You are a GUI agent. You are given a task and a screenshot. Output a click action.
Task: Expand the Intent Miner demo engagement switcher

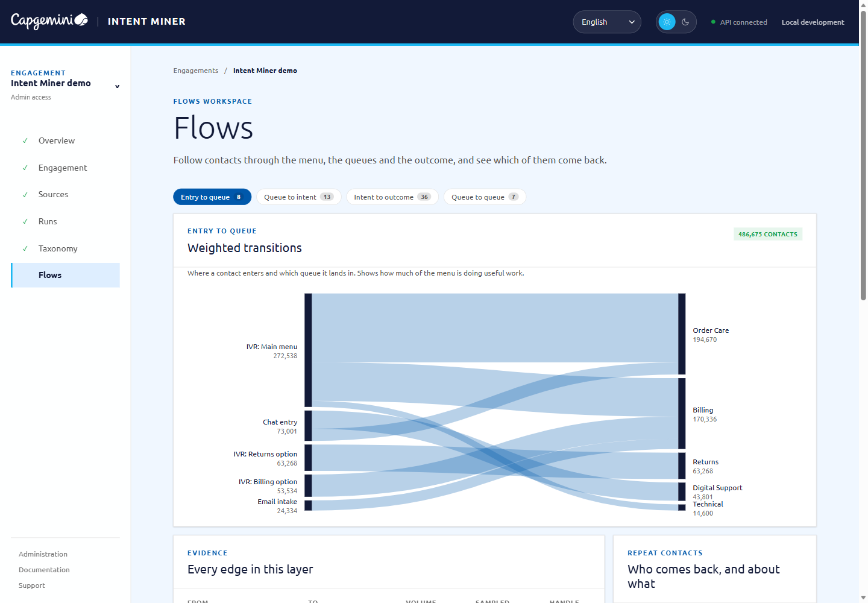pos(65,85)
